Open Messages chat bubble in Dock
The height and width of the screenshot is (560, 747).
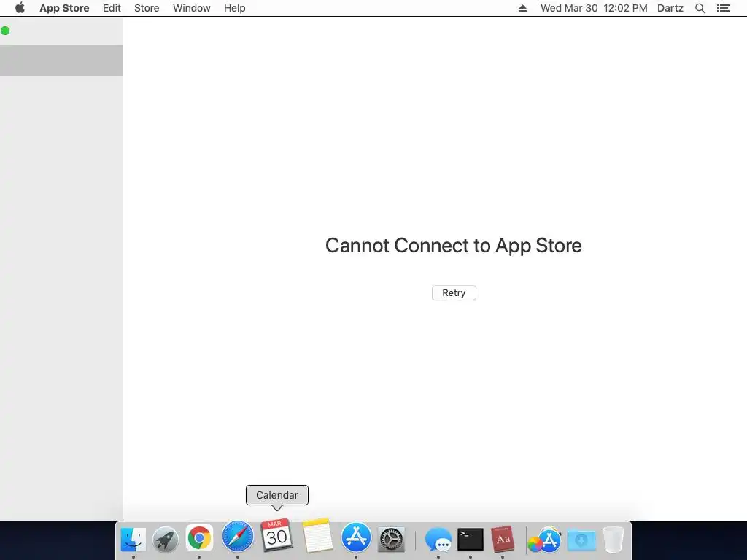point(438,540)
